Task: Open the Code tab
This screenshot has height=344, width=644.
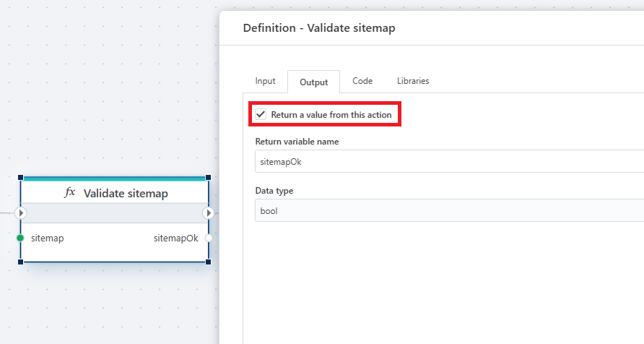Action: pyautogui.click(x=362, y=81)
